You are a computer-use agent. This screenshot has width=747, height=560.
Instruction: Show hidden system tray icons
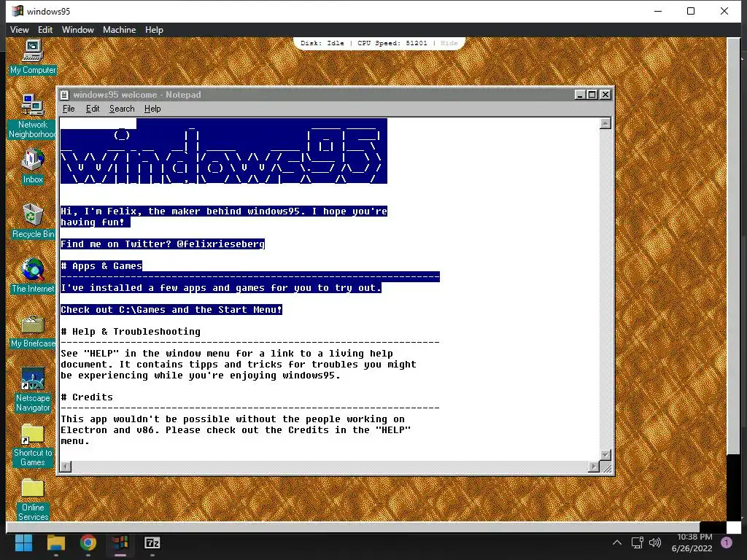coord(617,542)
